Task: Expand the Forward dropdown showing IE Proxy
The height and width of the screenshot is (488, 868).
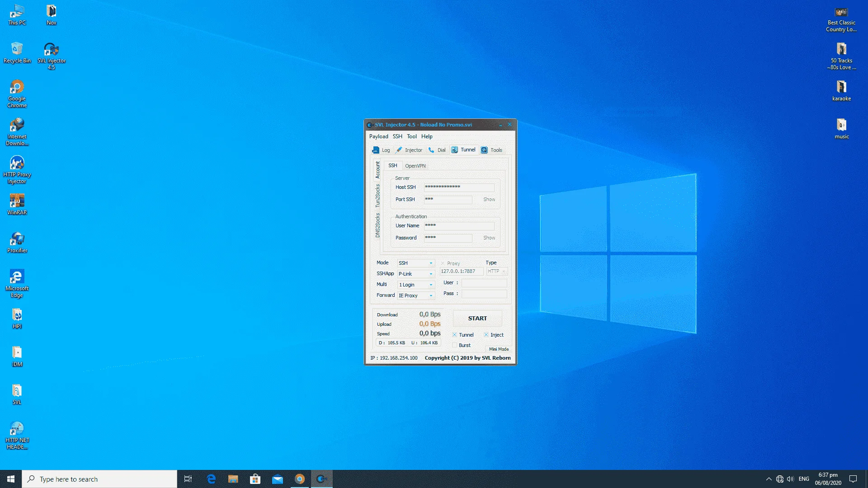Action: 415,296
